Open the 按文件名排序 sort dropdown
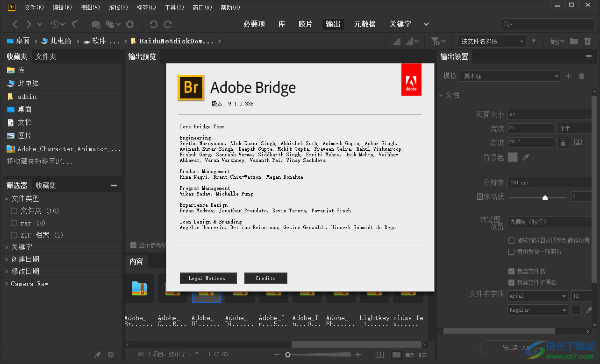 click(x=493, y=41)
